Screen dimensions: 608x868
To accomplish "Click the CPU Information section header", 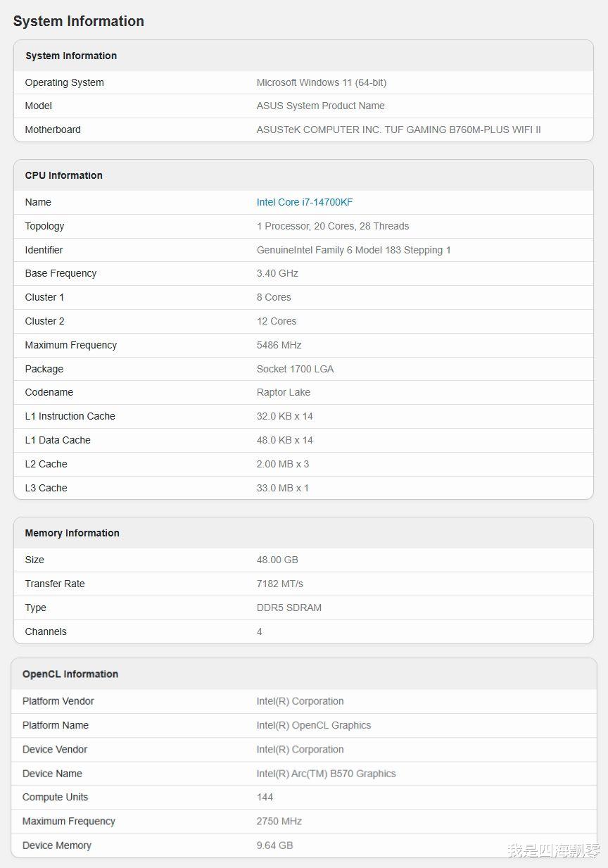I will click(x=63, y=175).
